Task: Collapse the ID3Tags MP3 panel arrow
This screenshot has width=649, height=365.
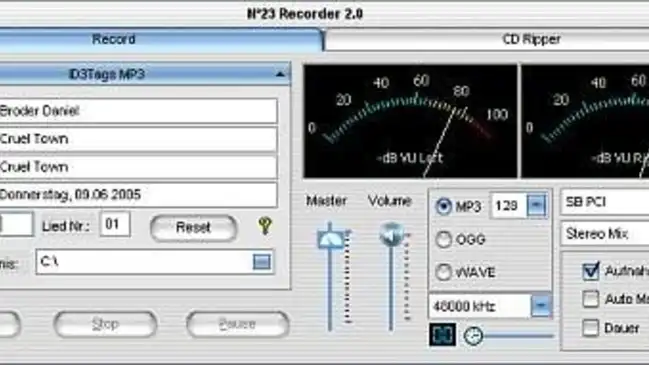Action: pyautogui.click(x=280, y=74)
